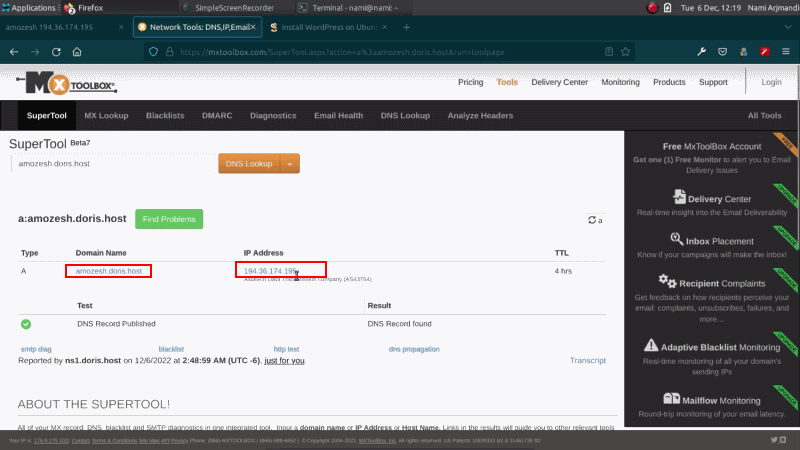Viewport: 800px width, 450px height.
Task: Close the Install WordPress tab
Action: click(385, 27)
